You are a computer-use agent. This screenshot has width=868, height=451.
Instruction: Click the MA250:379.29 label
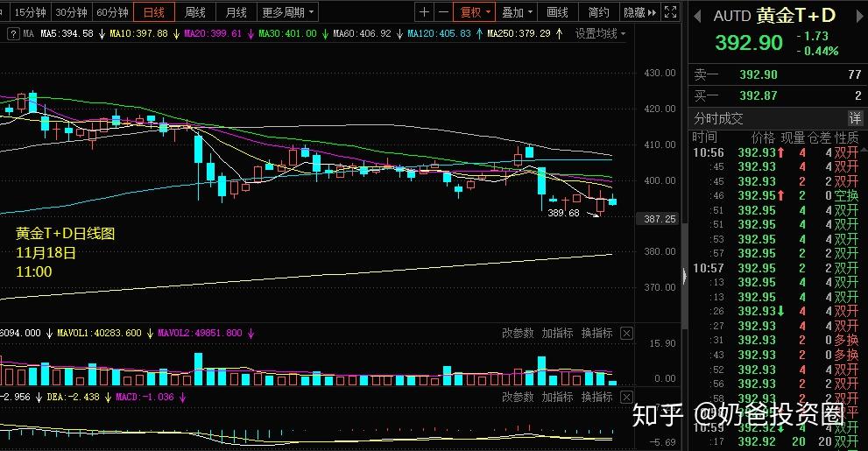(x=519, y=34)
